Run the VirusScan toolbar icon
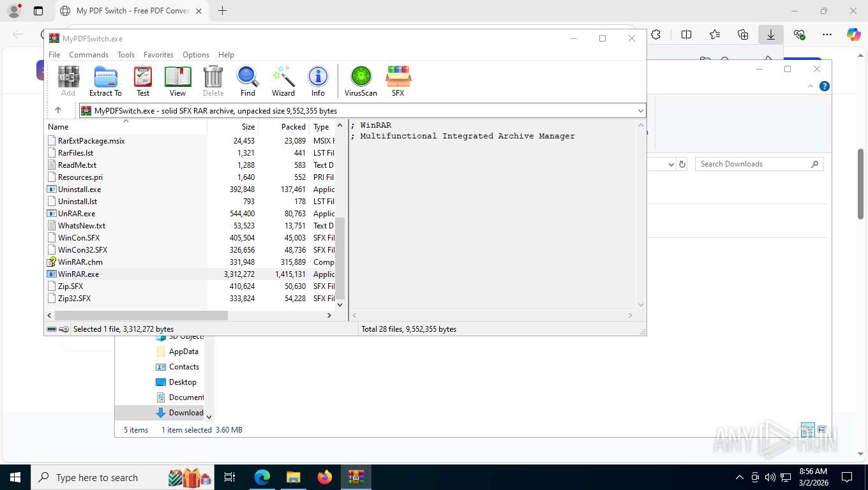 click(x=361, y=81)
